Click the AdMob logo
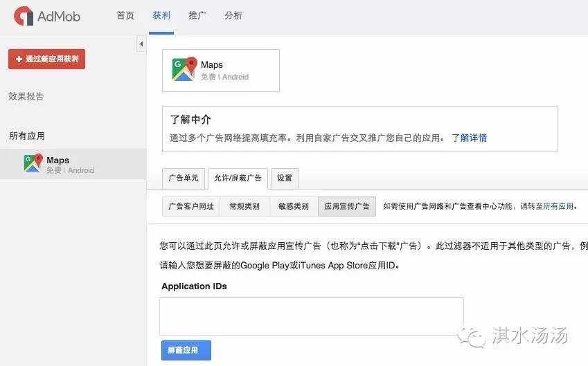 coord(47,16)
